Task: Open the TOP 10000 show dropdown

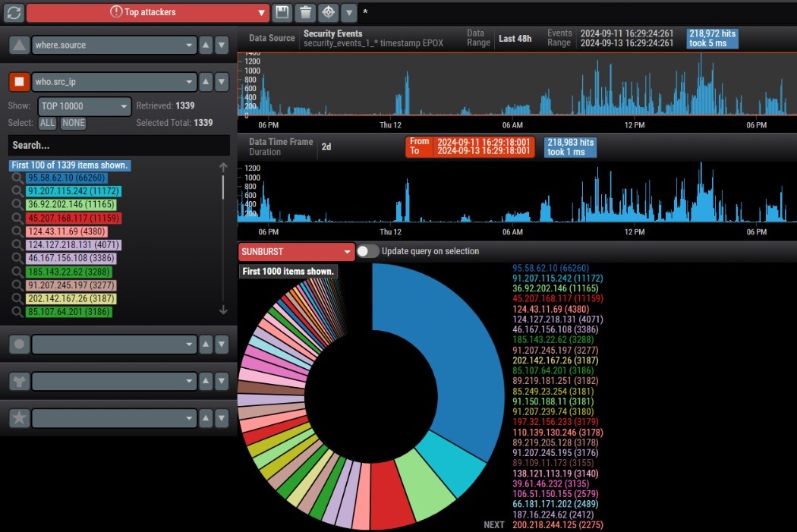Action: [84, 106]
